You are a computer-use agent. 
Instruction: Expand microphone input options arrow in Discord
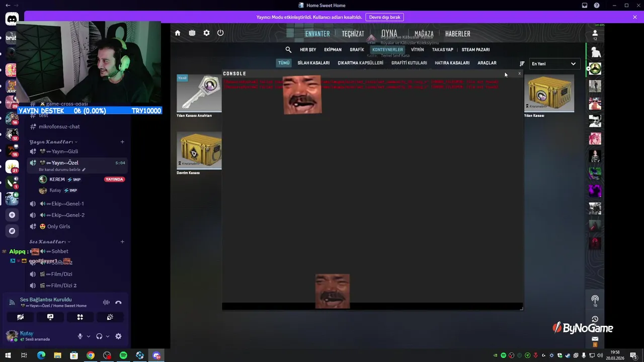pos(89,336)
